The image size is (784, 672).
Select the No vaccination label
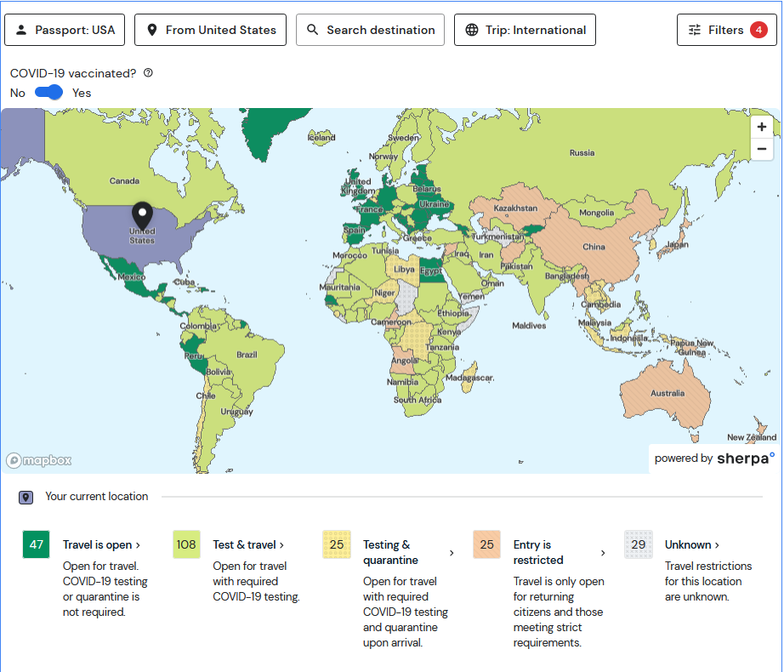18,93
